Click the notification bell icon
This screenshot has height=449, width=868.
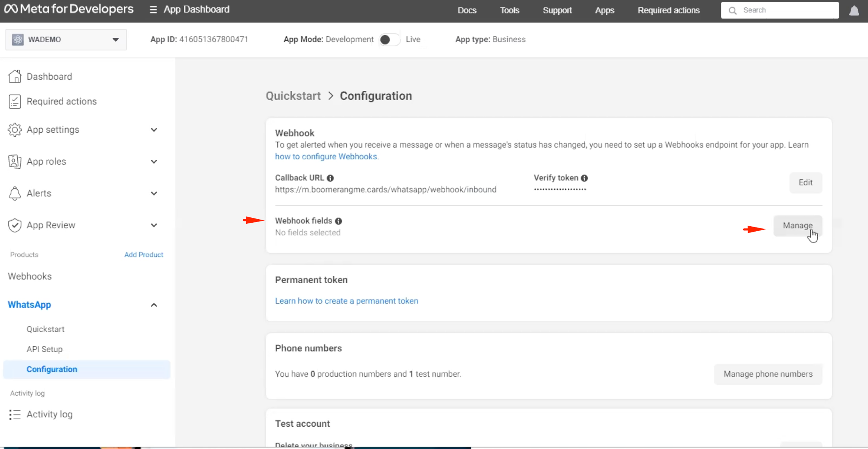coord(854,11)
